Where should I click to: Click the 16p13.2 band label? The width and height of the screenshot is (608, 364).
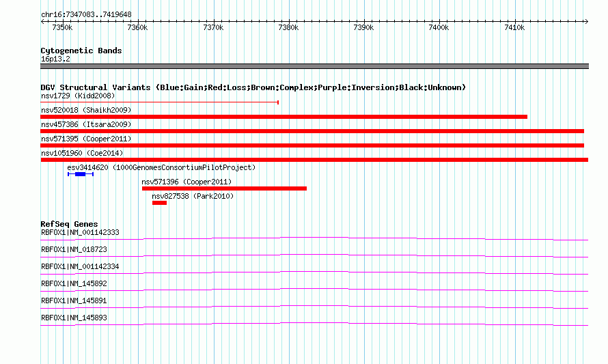point(55,59)
